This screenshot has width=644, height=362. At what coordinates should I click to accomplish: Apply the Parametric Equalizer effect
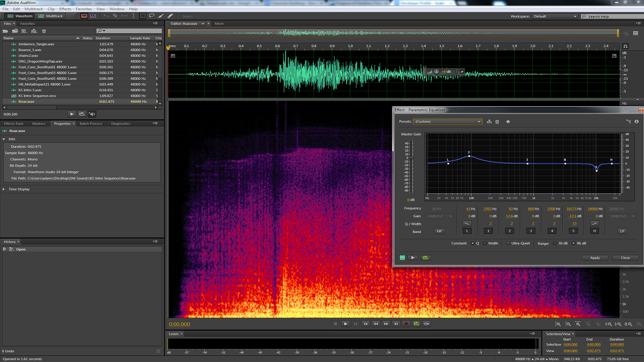(x=595, y=258)
